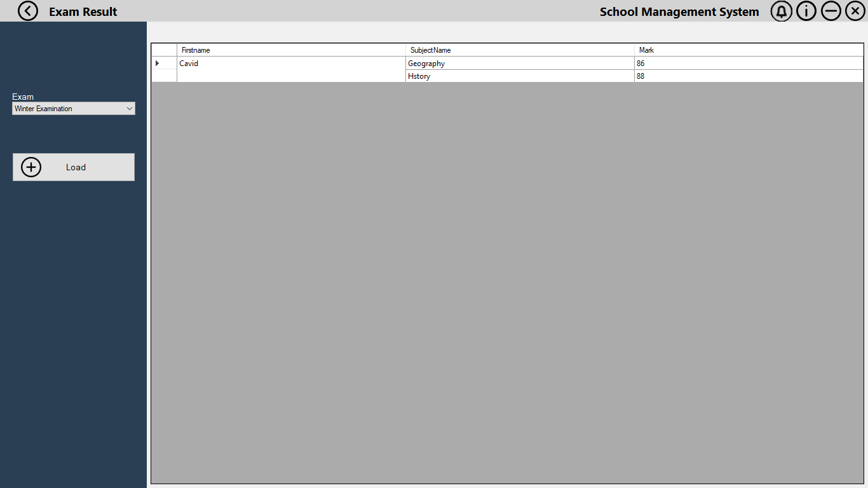Click the back arrow icon
This screenshot has height=488, width=868.
(x=27, y=11)
